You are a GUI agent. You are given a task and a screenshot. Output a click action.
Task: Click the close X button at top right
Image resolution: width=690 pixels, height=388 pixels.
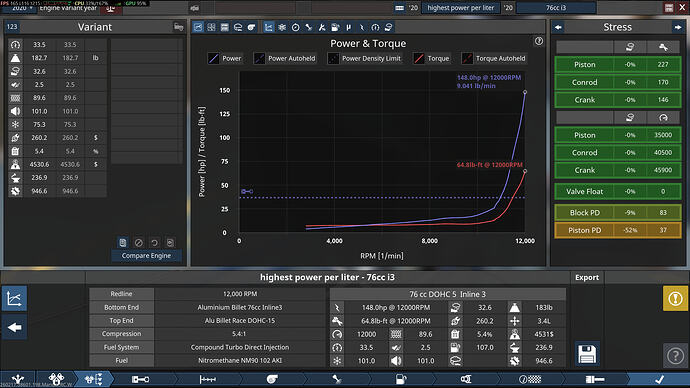tap(682, 8)
